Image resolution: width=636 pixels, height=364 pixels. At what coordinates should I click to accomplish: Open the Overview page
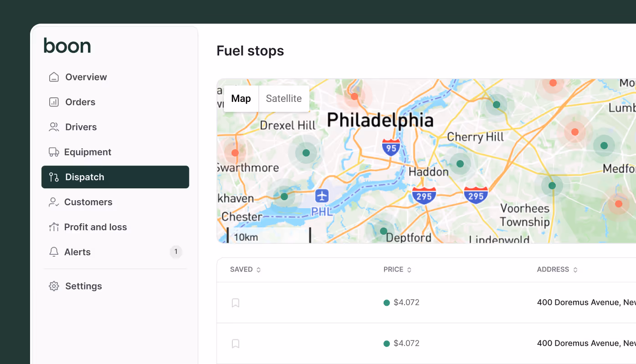pyautogui.click(x=115, y=77)
